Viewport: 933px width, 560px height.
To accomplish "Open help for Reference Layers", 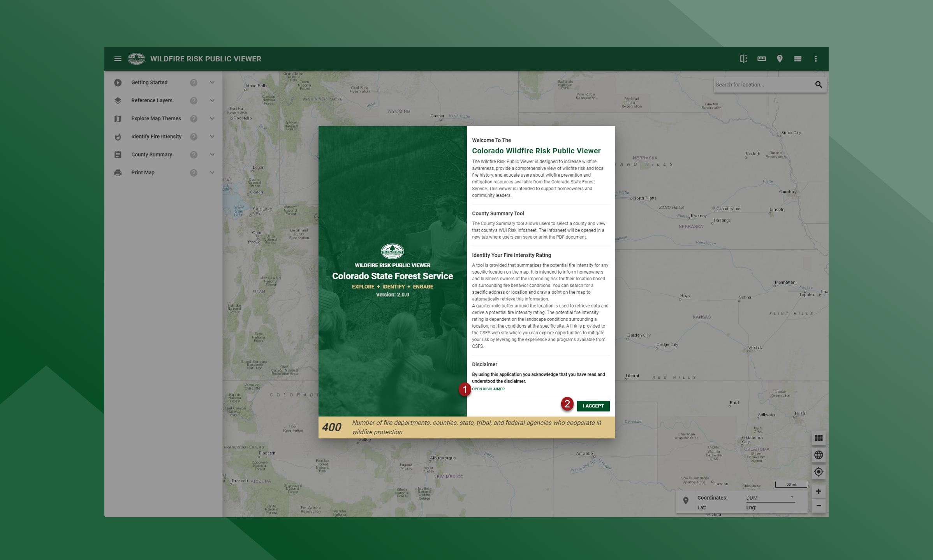I will pos(194,100).
